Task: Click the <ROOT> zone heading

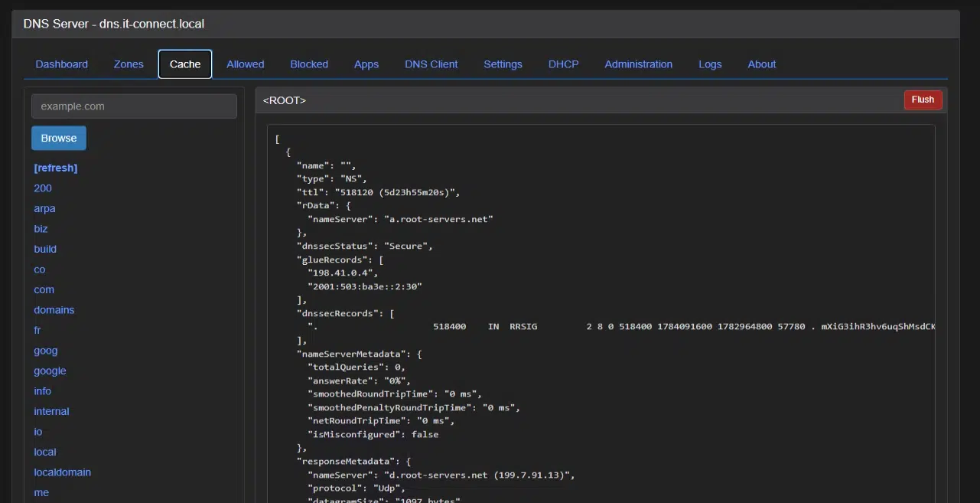Action: tap(285, 100)
